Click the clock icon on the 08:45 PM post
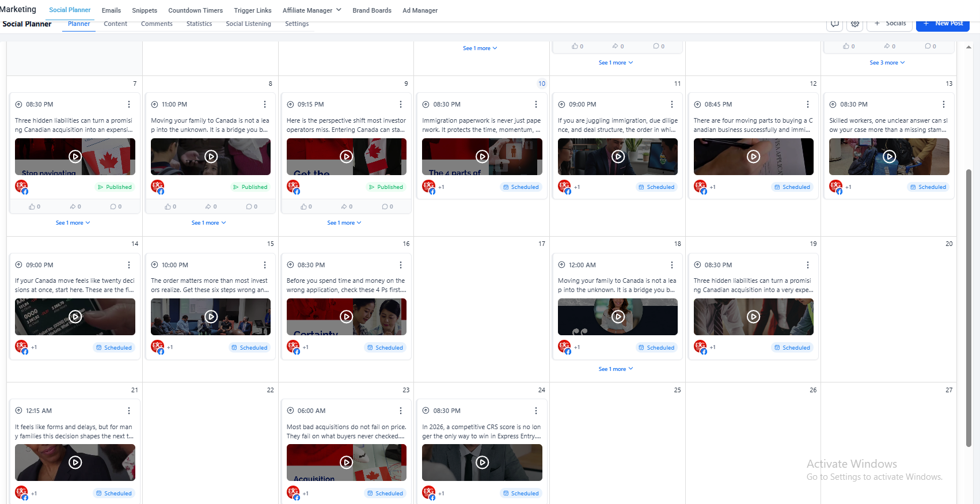 click(697, 104)
